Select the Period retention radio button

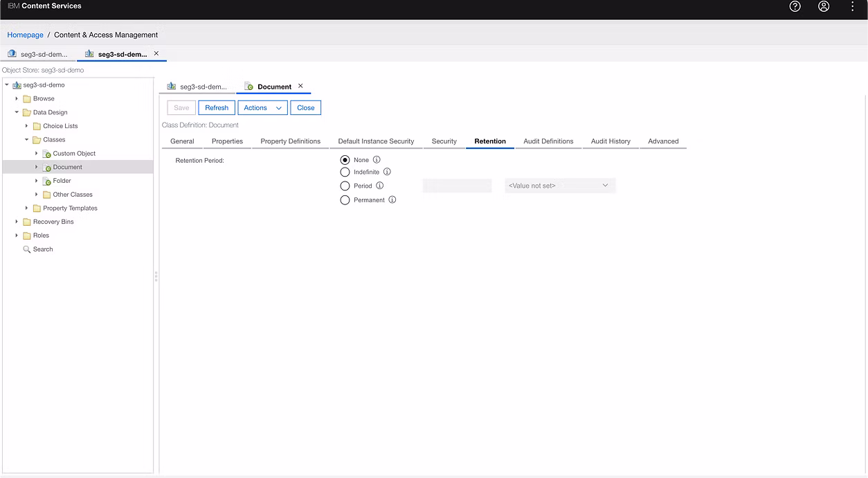[345, 186]
